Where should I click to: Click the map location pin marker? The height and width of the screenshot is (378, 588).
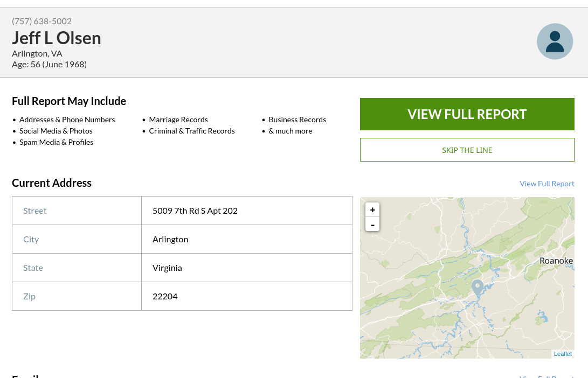point(477,287)
